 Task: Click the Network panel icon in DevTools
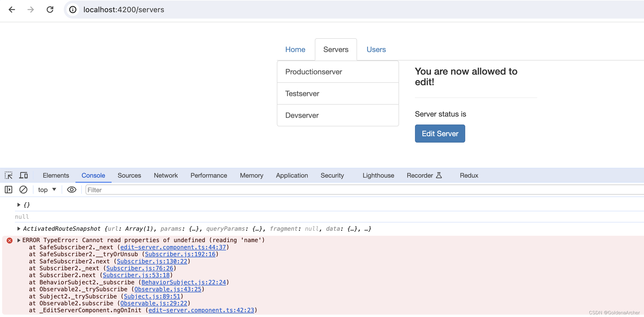pyautogui.click(x=166, y=175)
